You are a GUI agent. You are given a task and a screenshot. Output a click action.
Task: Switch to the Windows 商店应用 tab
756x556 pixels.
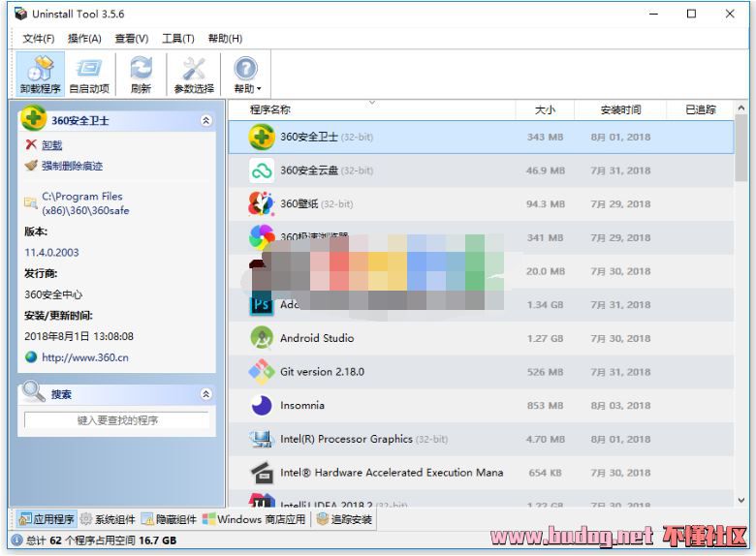[255, 519]
